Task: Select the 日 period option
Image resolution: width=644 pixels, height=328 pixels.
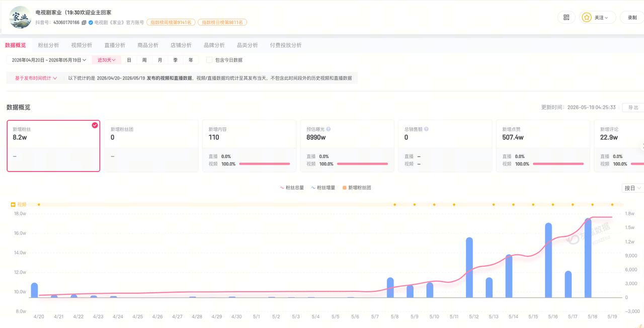Action: click(129, 60)
